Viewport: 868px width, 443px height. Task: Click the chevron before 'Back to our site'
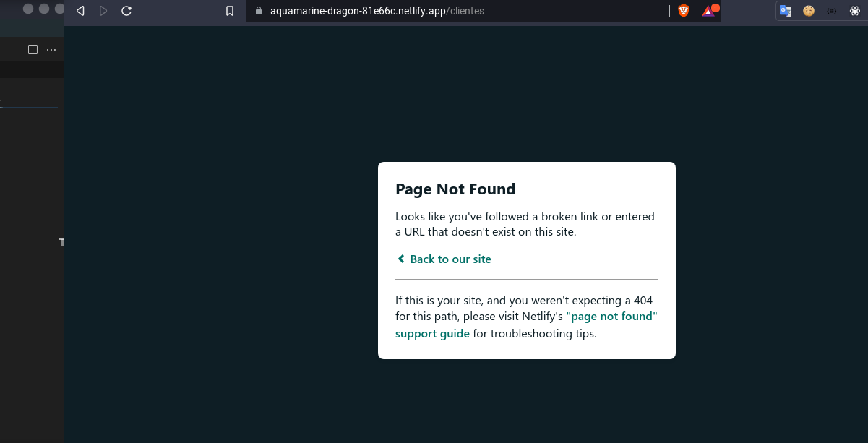coord(400,259)
